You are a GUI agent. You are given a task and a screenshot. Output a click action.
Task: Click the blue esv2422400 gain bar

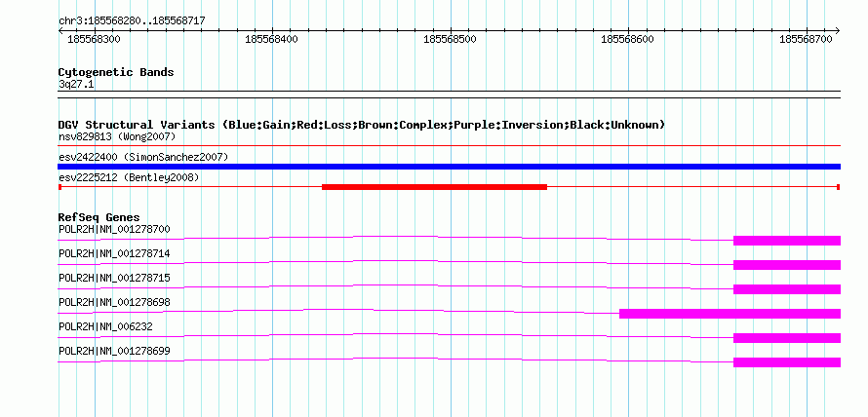(449, 167)
